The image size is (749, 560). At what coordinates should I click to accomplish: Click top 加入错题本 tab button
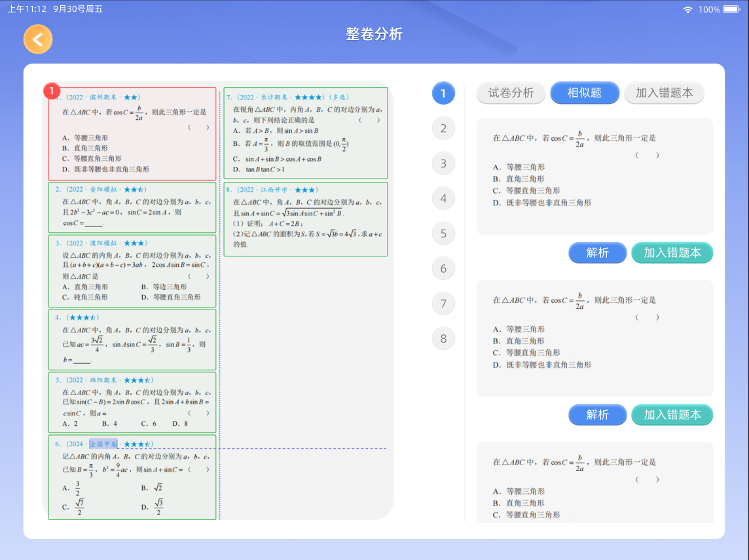click(x=664, y=93)
